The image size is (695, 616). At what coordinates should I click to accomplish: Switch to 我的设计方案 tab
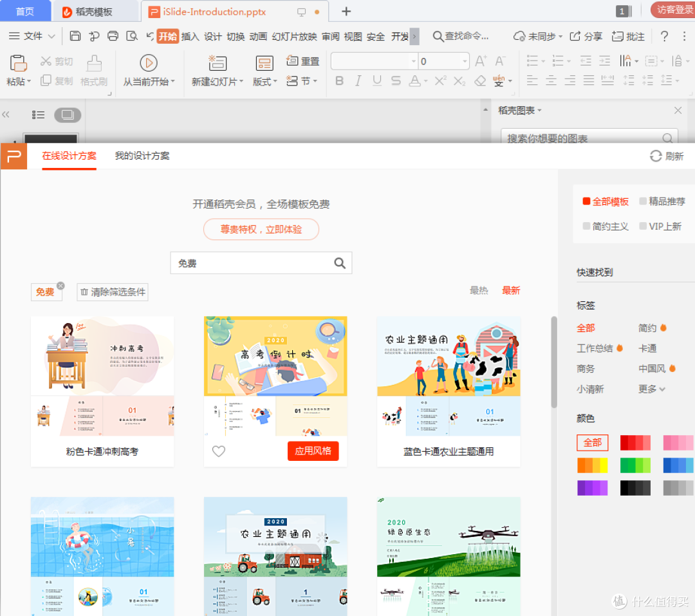[142, 156]
